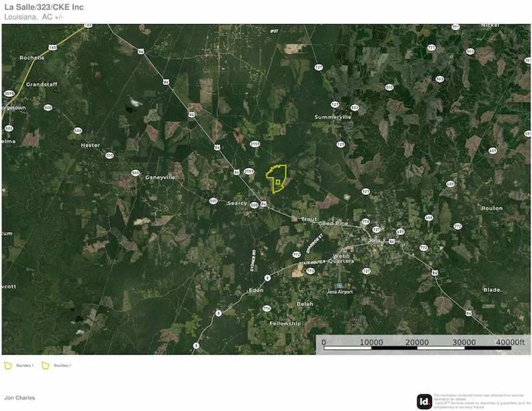Click the 'Eden' place label
Image resolution: width=532 pixels, height=411 pixels.
coord(256,290)
